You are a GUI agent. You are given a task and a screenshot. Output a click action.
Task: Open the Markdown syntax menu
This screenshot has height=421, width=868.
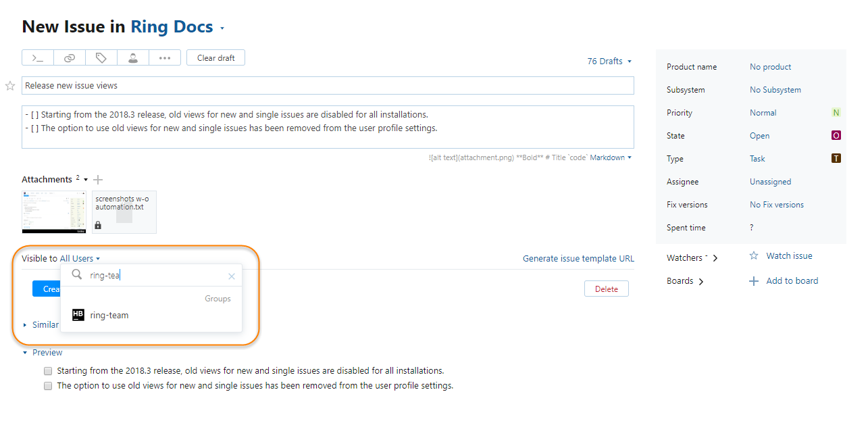pyautogui.click(x=611, y=157)
